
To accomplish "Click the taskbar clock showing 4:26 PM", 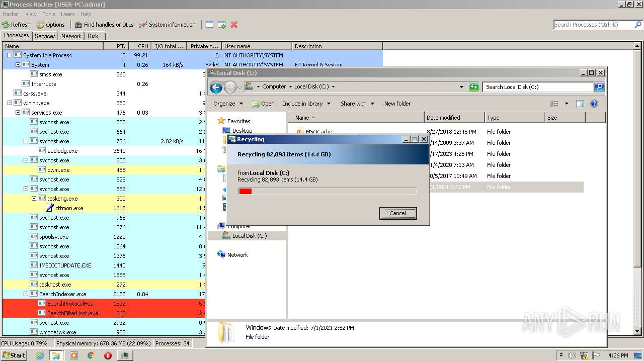I will (618, 355).
